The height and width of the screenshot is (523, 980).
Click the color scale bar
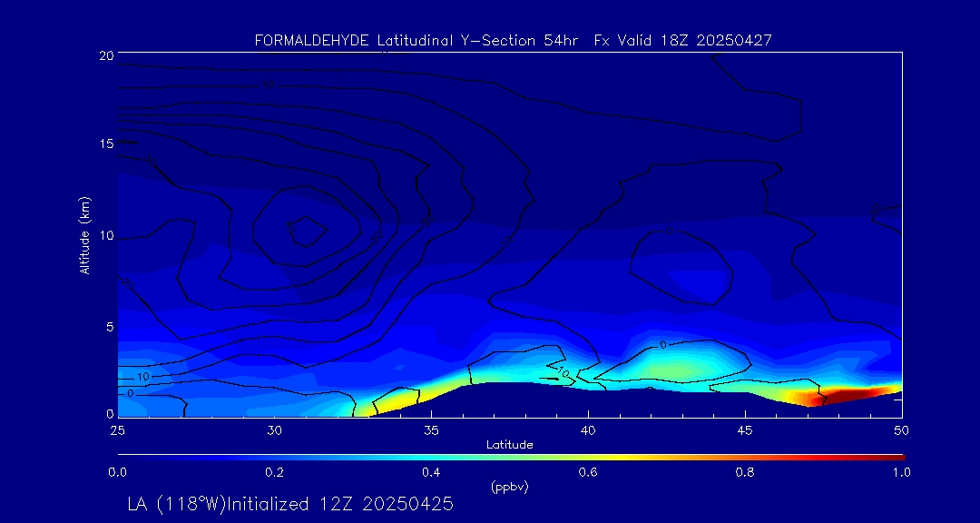pyautogui.click(x=511, y=457)
